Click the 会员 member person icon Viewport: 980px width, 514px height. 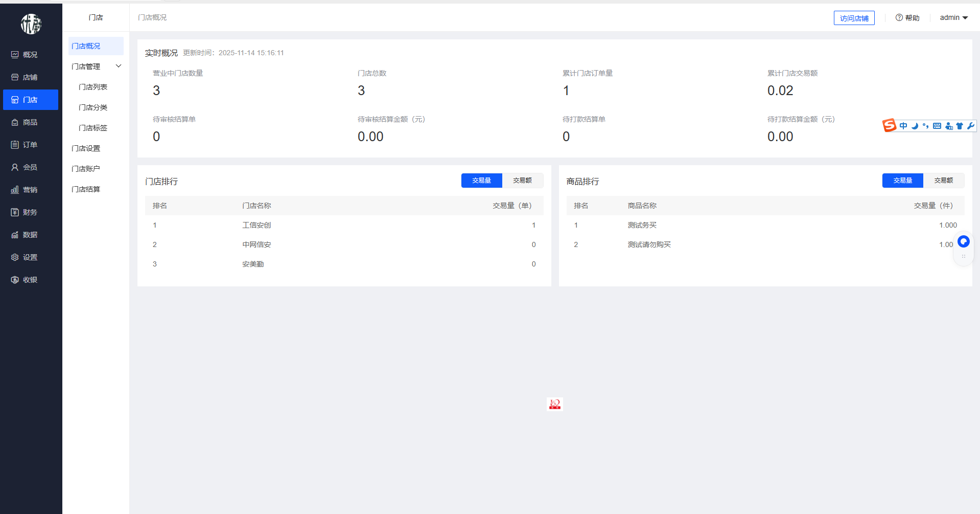point(15,167)
